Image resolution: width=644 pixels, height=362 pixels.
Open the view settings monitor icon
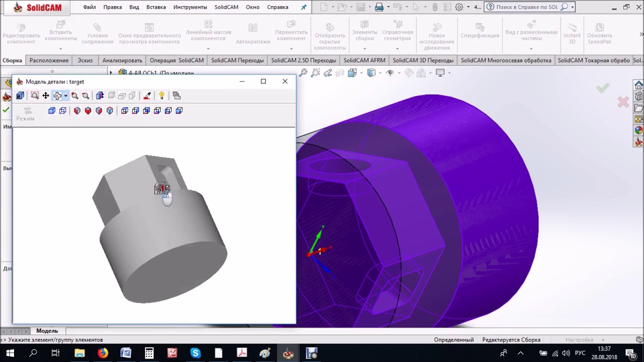tap(440, 73)
